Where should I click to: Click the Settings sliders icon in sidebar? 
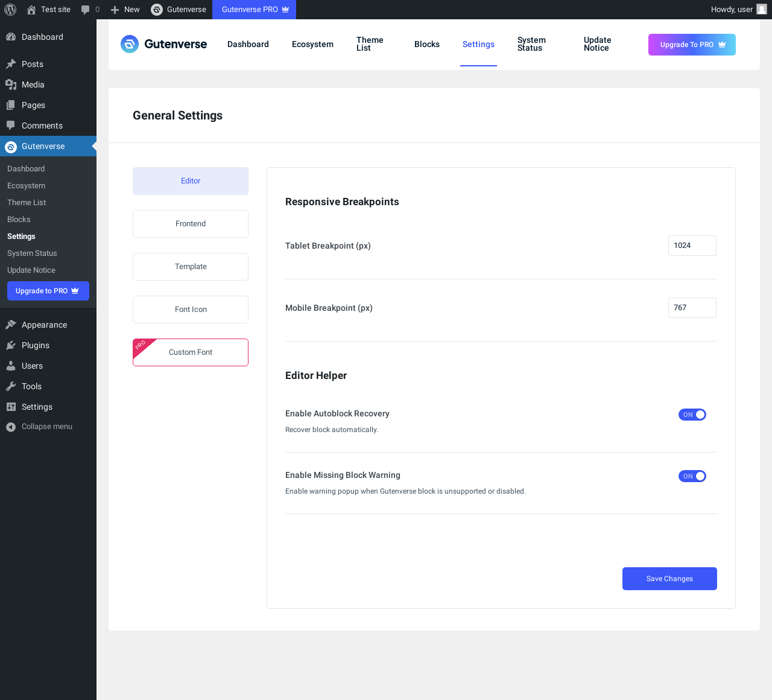pos(11,407)
